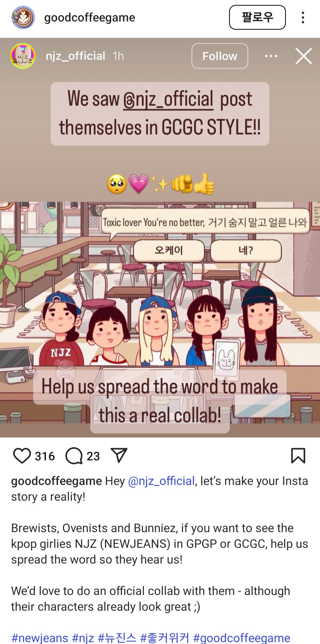
Task: Tap the njz_official story avatar
Action: tap(23, 56)
